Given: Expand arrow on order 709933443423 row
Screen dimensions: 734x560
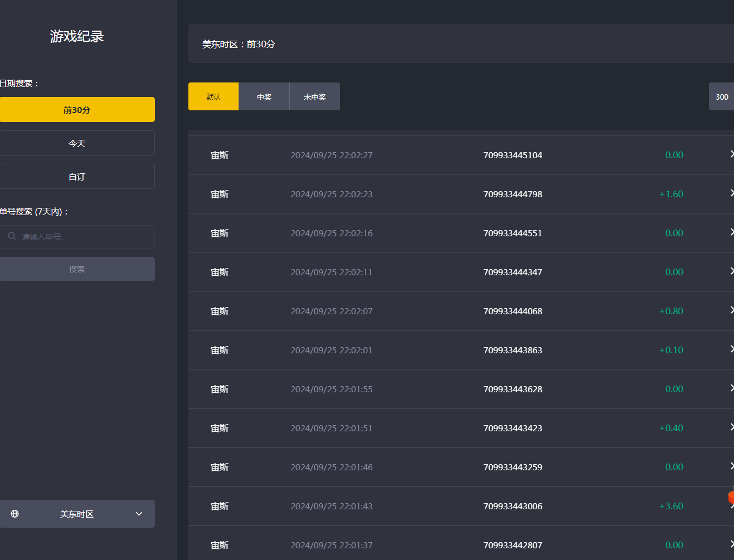Looking at the screenshot, I should click(x=731, y=427).
